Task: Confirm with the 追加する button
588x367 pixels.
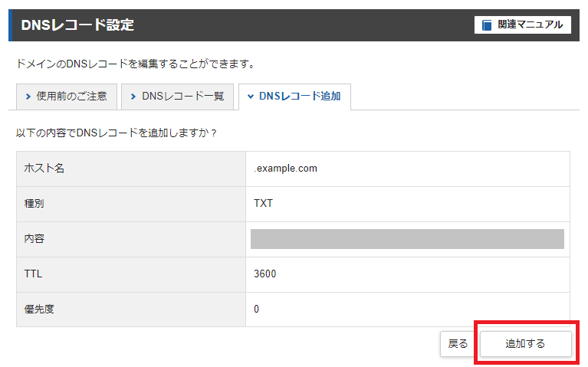Action: pyautogui.click(x=525, y=343)
